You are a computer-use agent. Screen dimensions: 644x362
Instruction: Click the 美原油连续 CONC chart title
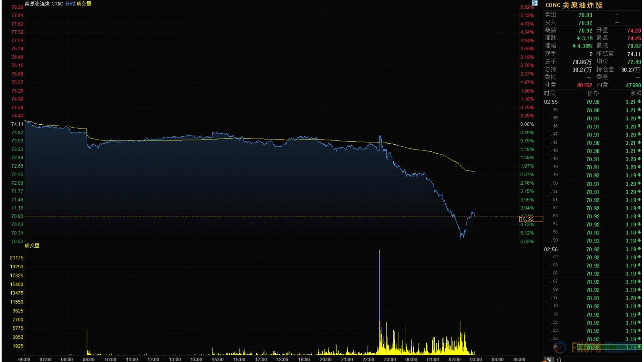(44, 4)
